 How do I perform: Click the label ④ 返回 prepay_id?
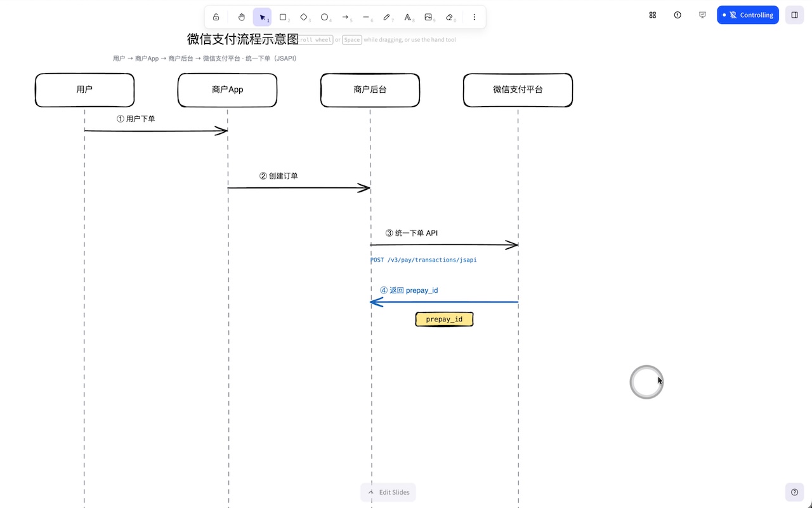pos(409,290)
